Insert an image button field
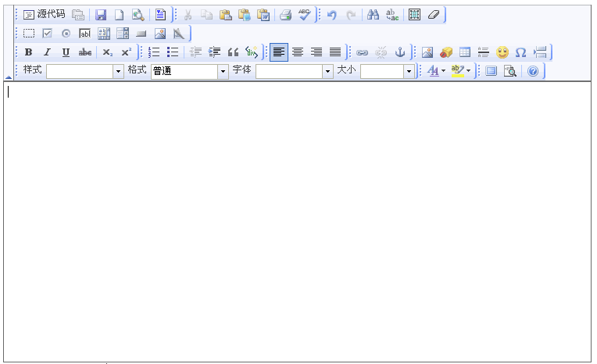Screen dimensions: 597x364 click(x=160, y=34)
